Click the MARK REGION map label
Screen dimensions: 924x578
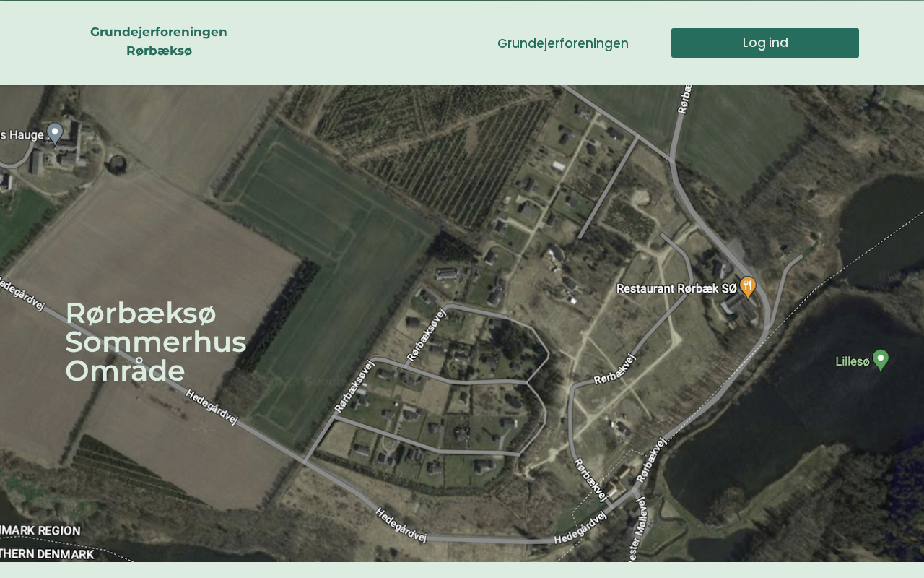tap(40, 530)
